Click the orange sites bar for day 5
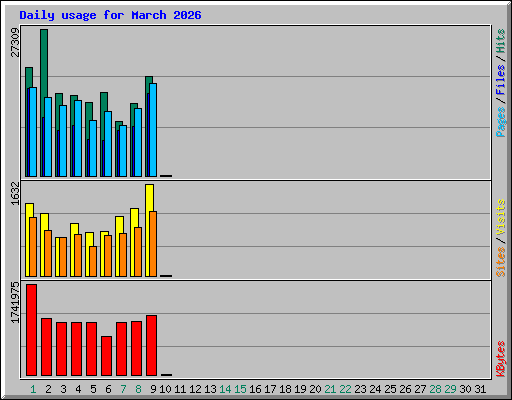Image resolution: width=512 pixels, height=400 pixels. pyautogui.click(x=93, y=262)
